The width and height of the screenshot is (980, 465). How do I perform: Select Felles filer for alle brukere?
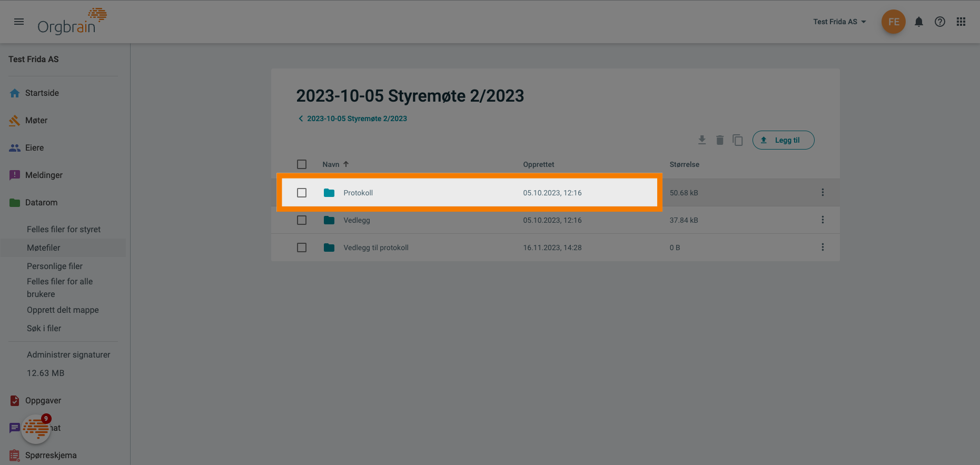[60, 288]
